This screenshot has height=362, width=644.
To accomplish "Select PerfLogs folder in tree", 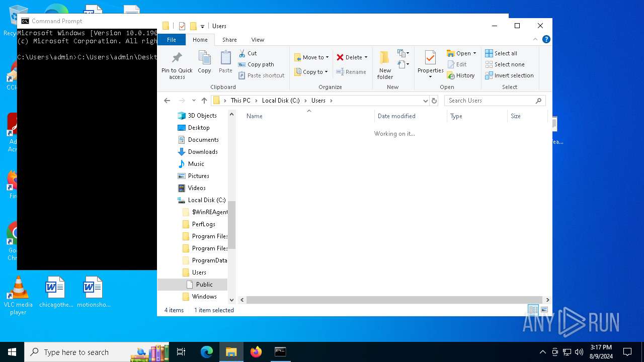I will 203,224.
